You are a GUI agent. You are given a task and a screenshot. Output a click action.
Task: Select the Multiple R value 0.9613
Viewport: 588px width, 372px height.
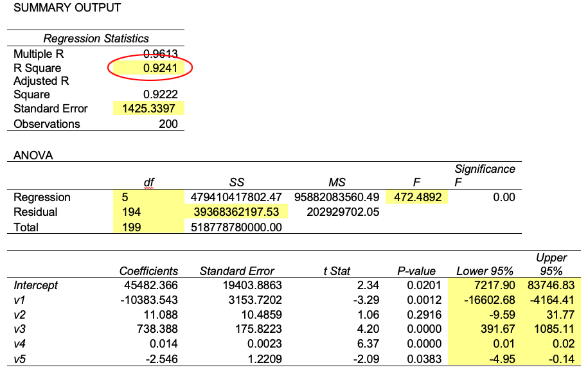point(161,54)
